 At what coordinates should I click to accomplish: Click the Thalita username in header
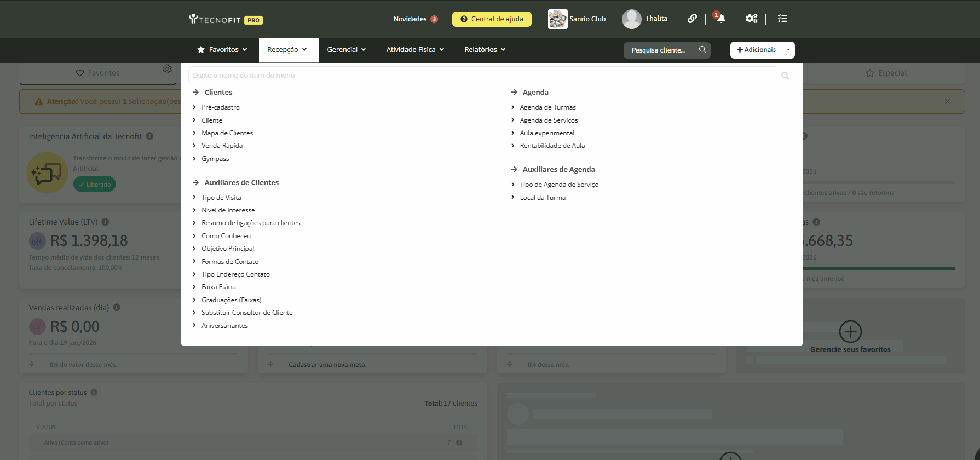pyautogui.click(x=656, y=19)
